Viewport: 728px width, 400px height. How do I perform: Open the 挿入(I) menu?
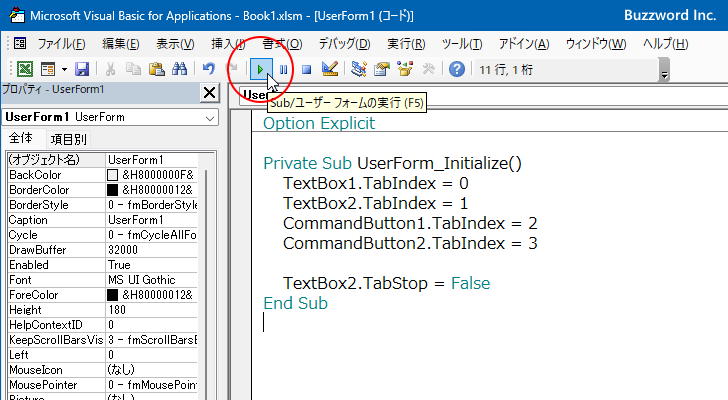(228, 44)
